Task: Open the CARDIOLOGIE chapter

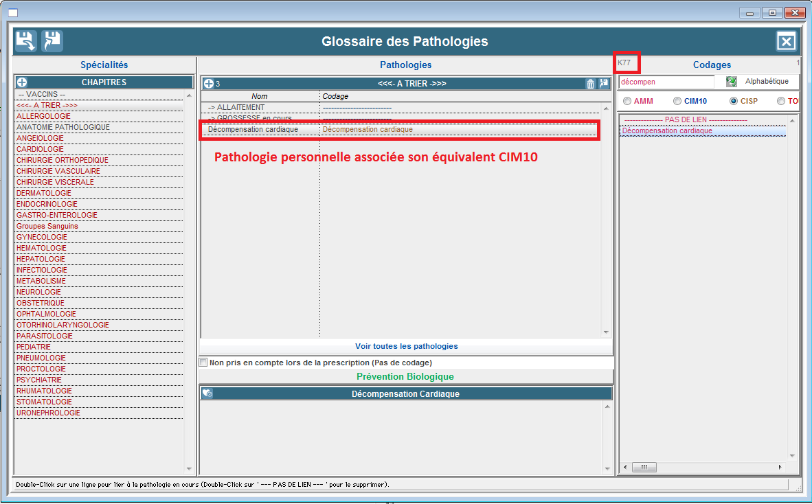Action: point(40,149)
